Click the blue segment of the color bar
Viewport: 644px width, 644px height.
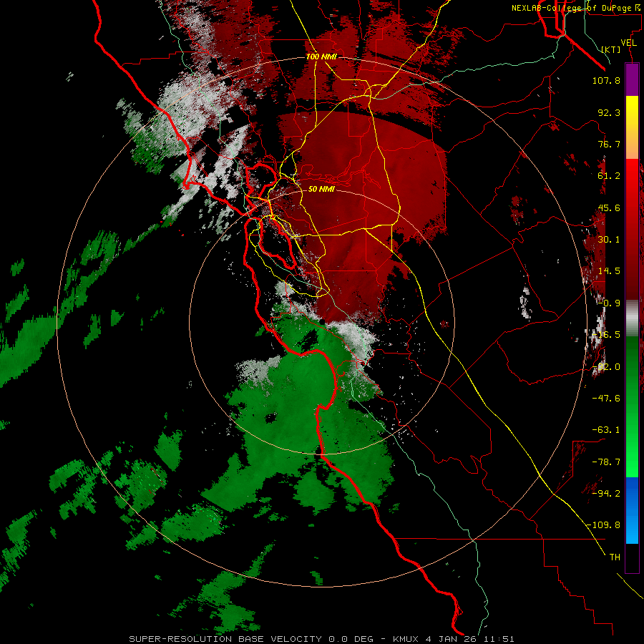632,510
